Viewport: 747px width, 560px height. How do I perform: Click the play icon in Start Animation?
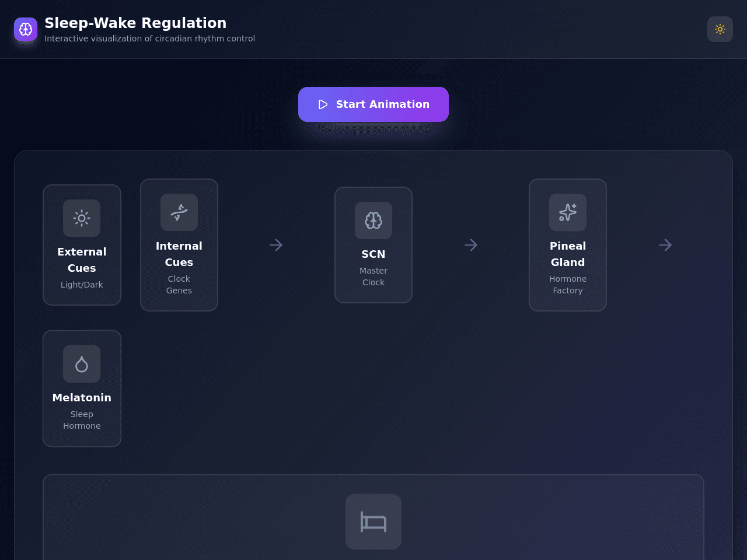pyautogui.click(x=323, y=104)
